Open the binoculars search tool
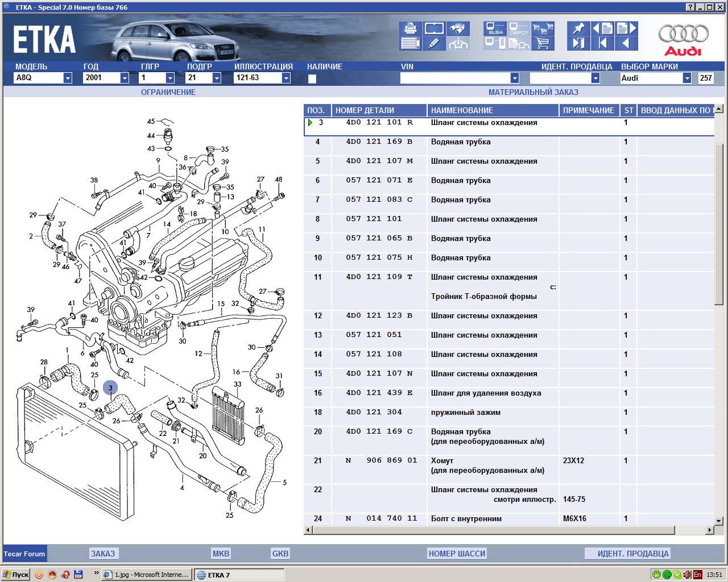The image size is (728, 582). [x=458, y=28]
